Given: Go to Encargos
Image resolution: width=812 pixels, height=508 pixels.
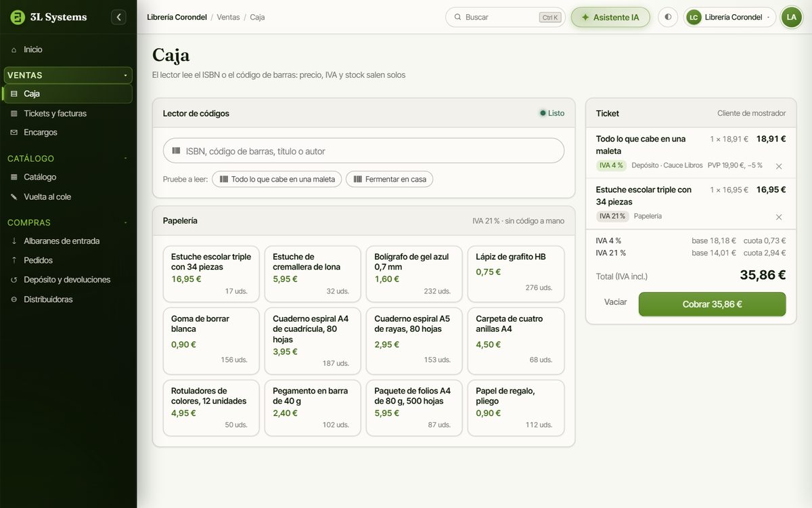Looking at the screenshot, I should [x=68, y=132].
